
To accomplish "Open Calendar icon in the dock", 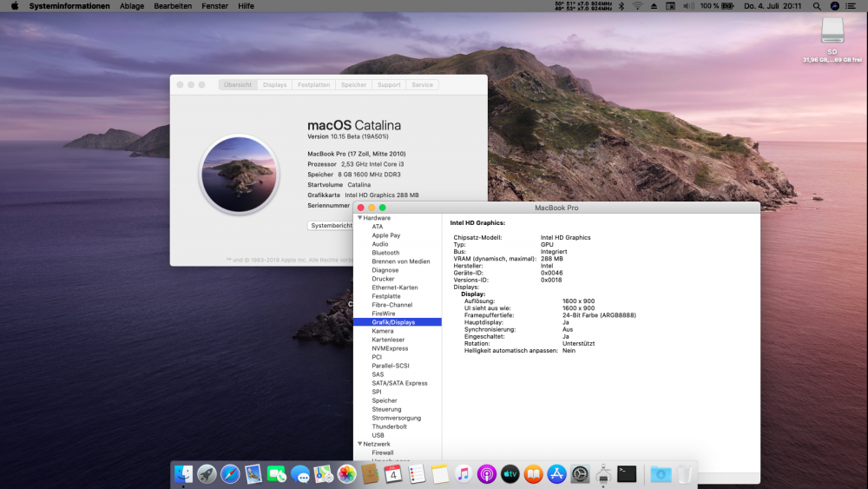I will (393, 474).
